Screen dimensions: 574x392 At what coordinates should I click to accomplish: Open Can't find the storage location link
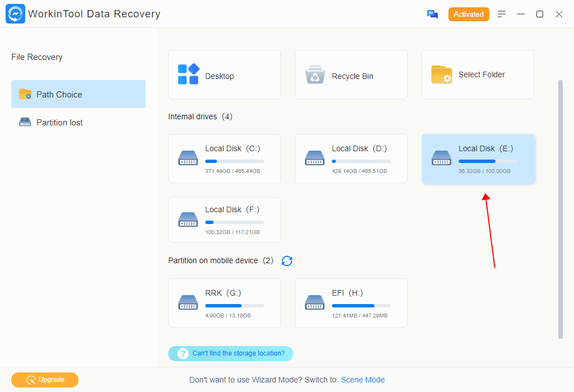238,353
